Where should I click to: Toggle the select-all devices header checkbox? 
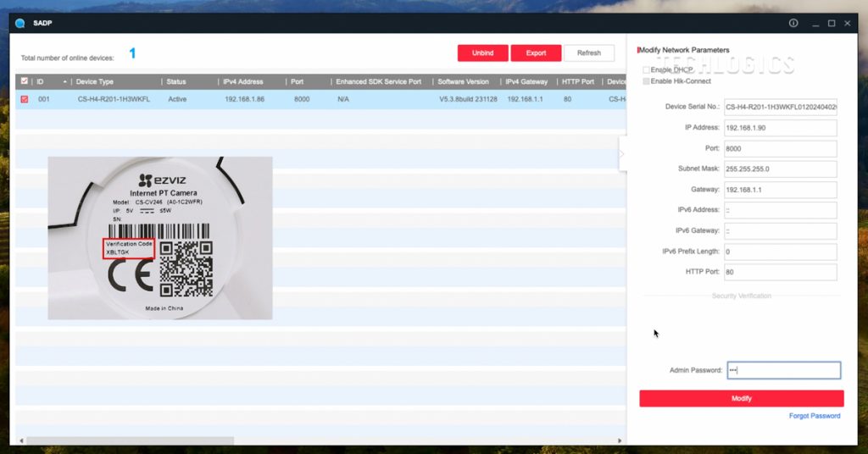(x=24, y=81)
